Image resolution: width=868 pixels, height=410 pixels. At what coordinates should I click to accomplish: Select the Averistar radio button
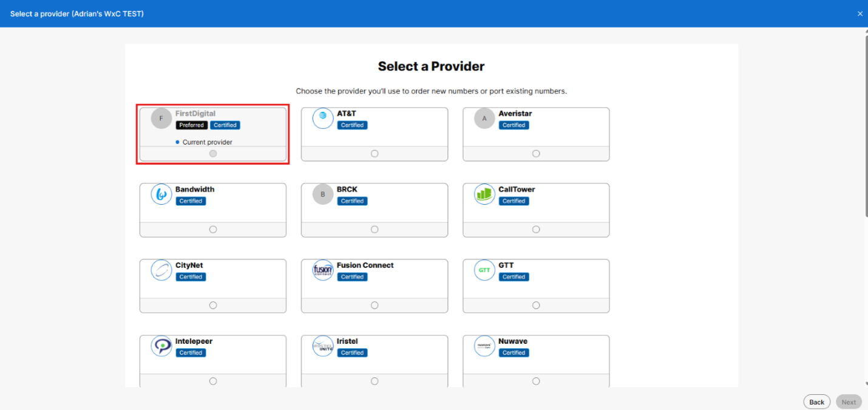click(536, 154)
